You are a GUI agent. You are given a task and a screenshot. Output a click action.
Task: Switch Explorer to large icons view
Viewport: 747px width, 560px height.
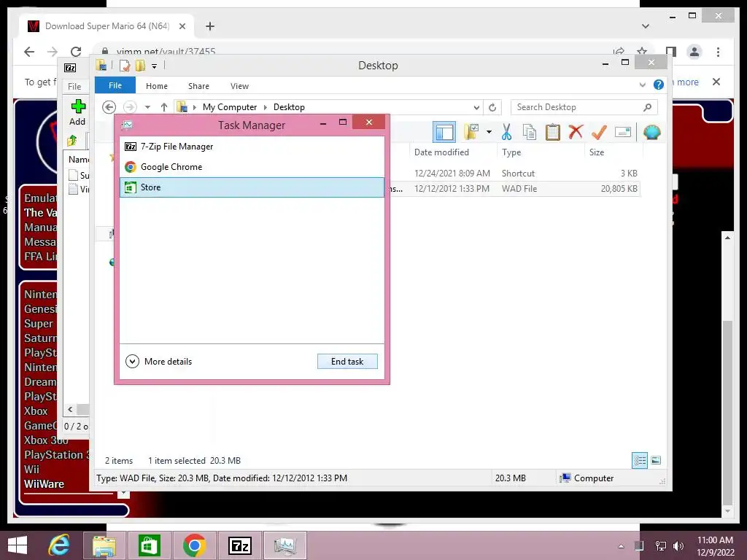[656, 461]
